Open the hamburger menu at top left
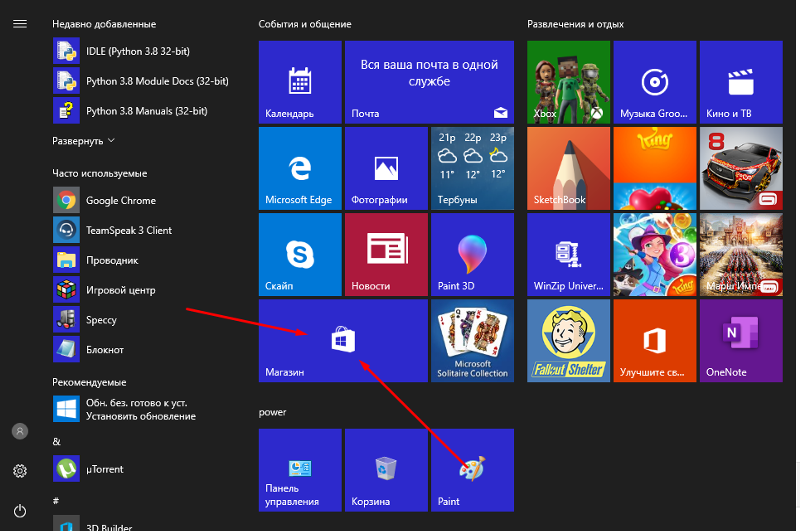 (x=20, y=24)
